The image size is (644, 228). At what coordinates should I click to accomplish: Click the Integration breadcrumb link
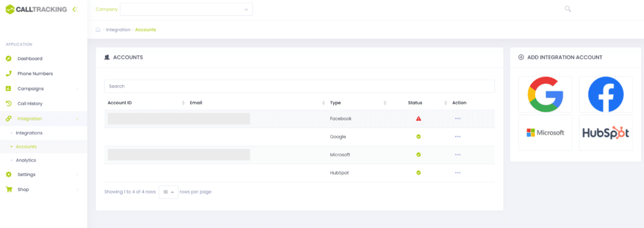click(118, 29)
